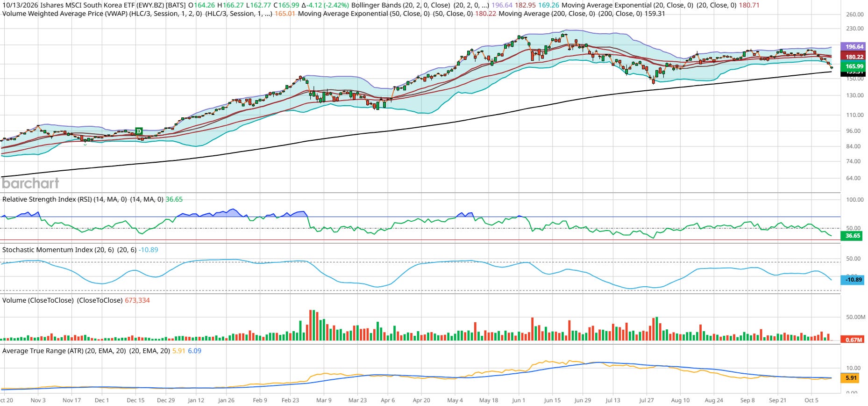Click the 159.31 moving average value in header
Viewport: 868px width, 406px height.
[655, 14]
